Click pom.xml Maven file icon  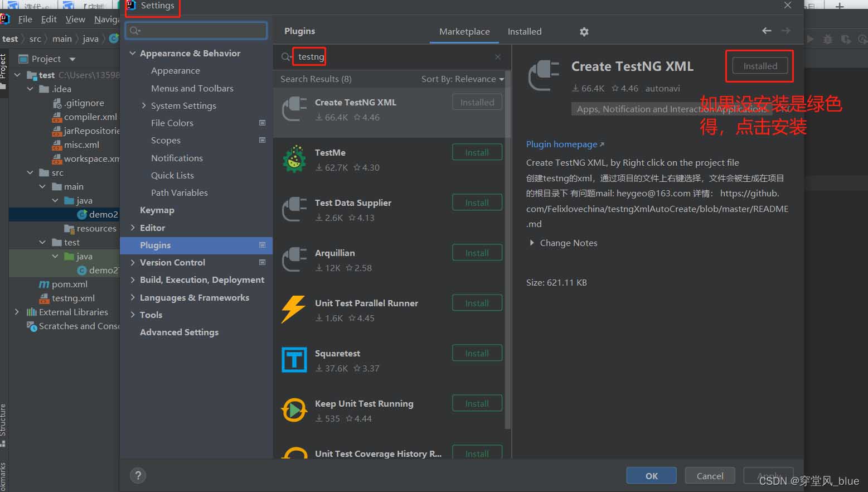tap(44, 284)
